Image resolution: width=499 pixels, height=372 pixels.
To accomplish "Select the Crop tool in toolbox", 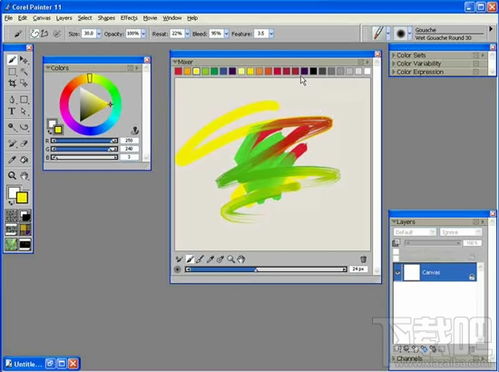I will tap(12, 83).
